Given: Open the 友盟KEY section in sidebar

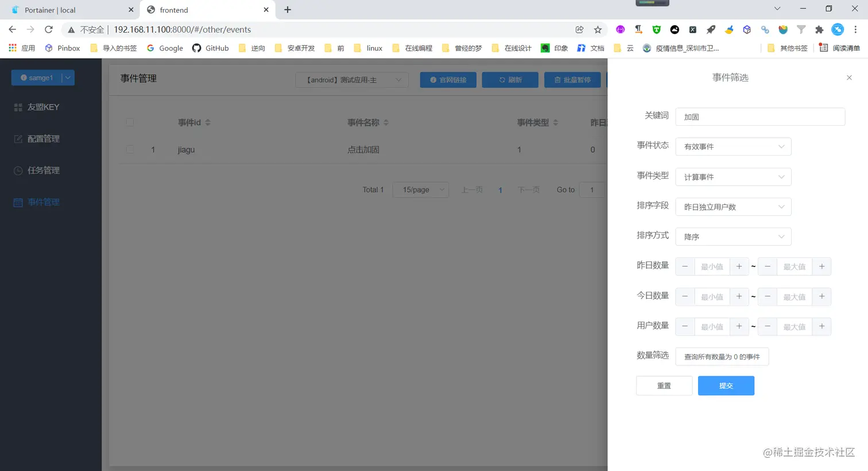Looking at the screenshot, I should tap(43, 107).
